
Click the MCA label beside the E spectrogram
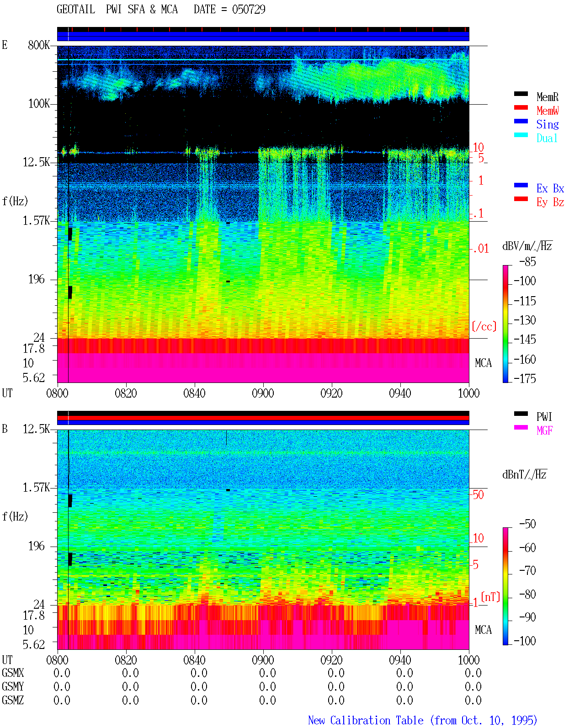point(483,363)
